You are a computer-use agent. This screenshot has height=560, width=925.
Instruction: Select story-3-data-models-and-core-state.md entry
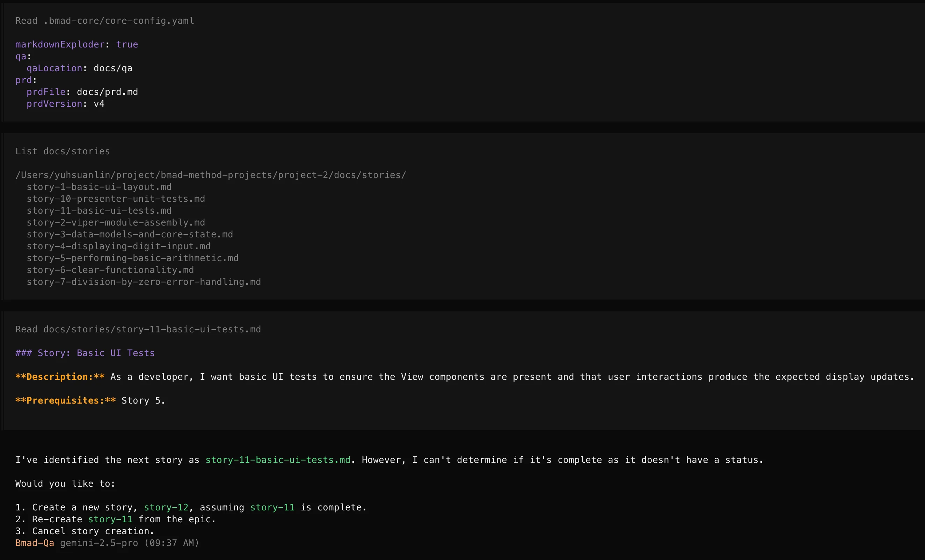(130, 234)
